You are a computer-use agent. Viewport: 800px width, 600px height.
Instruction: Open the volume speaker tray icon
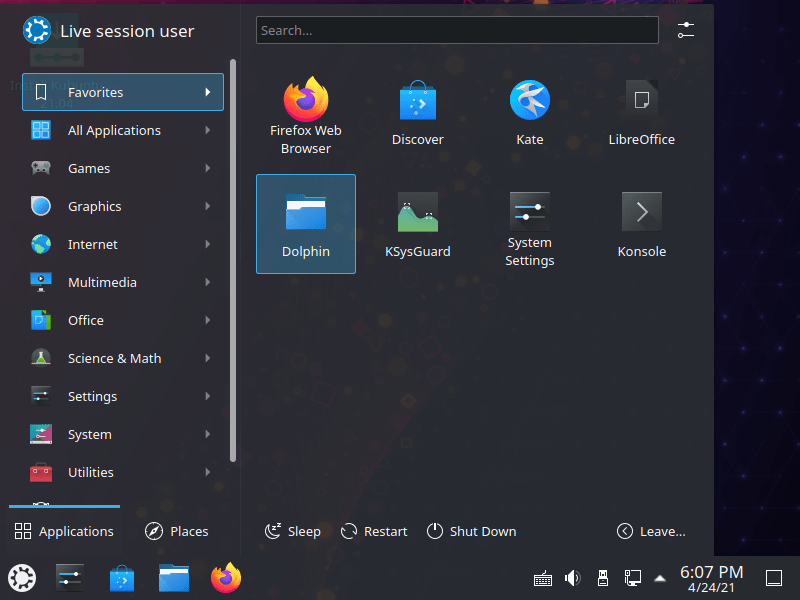click(x=572, y=578)
